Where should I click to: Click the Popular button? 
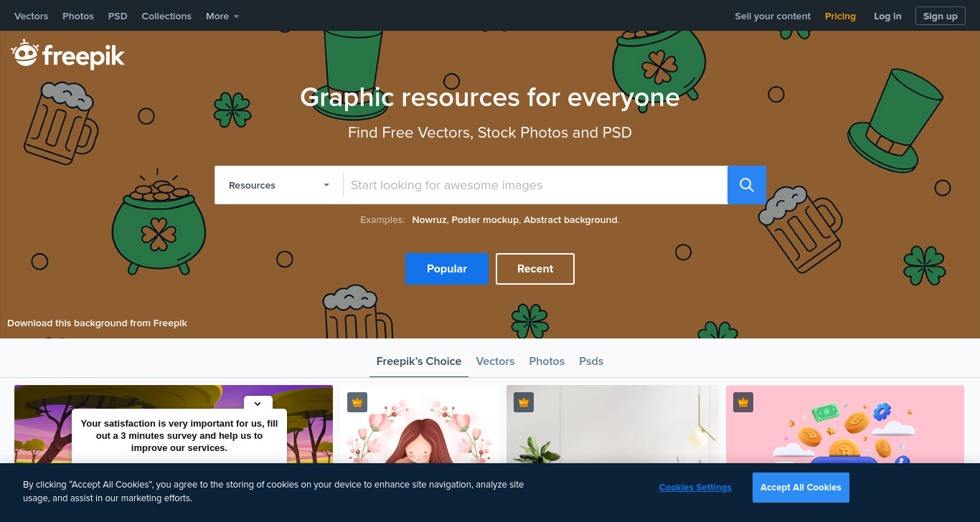tap(447, 269)
